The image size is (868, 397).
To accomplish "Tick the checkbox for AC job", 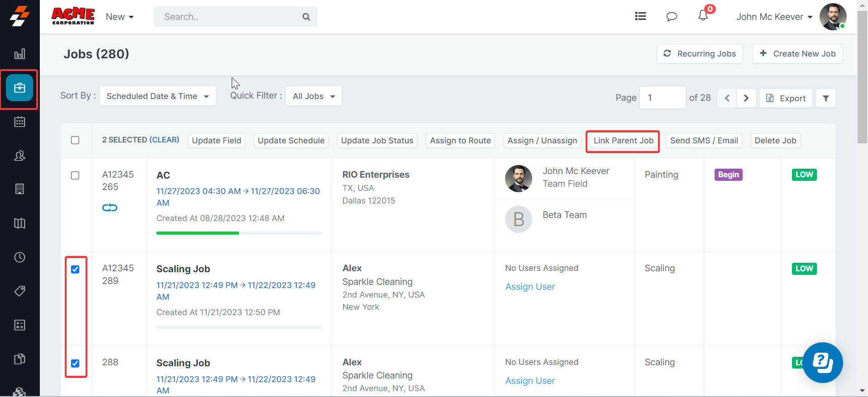I will [x=75, y=175].
